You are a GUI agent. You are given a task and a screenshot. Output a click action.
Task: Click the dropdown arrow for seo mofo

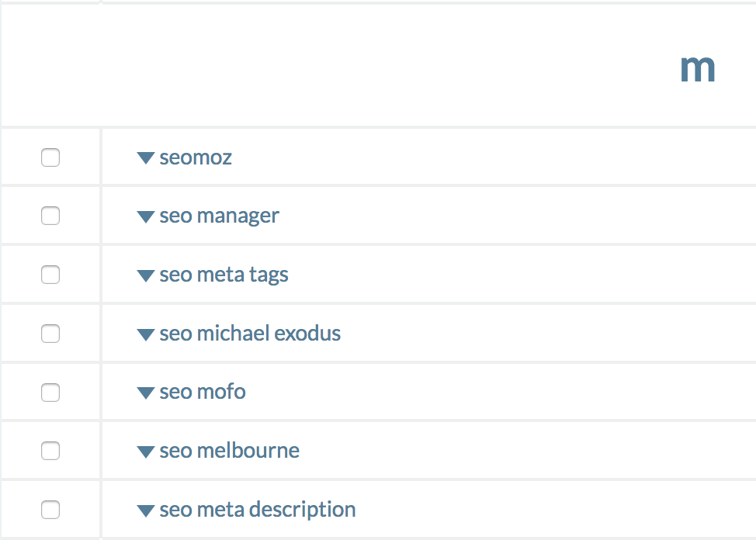146,393
